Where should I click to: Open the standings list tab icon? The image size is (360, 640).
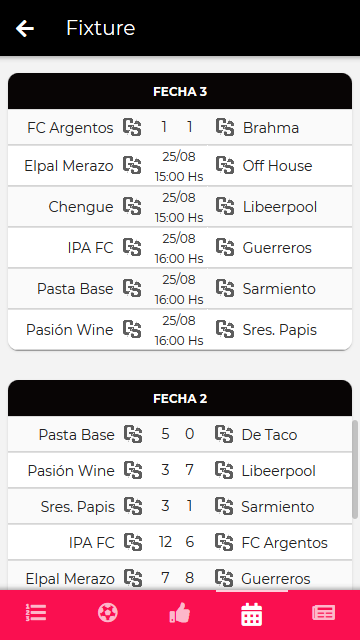pyautogui.click(x=36, y=613)
